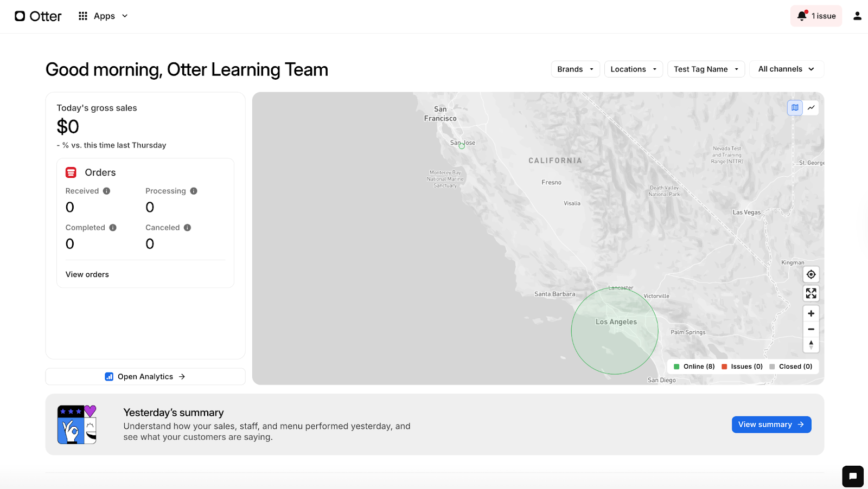This screenshot has height=489, width=868.
Task: Click the Fresno map label
Action: pos(551,182)
